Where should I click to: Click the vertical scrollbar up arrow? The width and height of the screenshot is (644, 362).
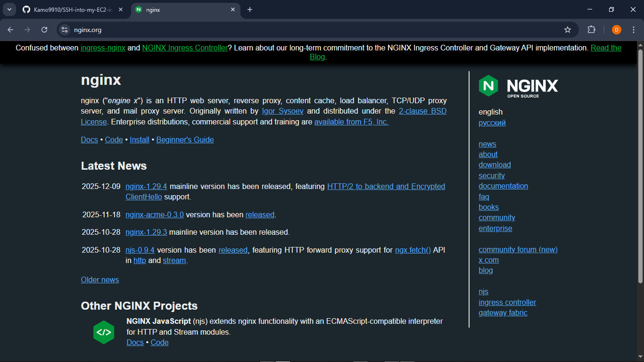pos(640,46)
